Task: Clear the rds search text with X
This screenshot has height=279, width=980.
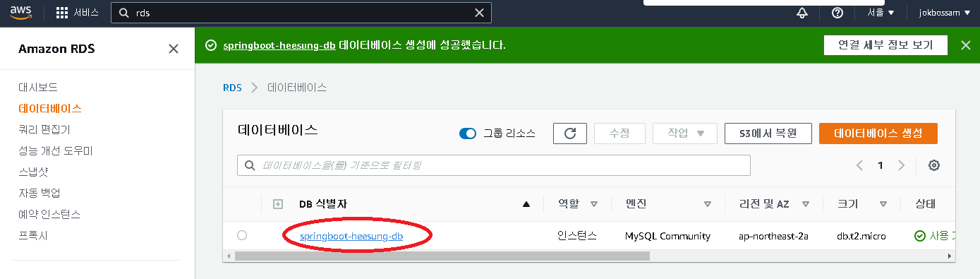Action: (479, 13)
